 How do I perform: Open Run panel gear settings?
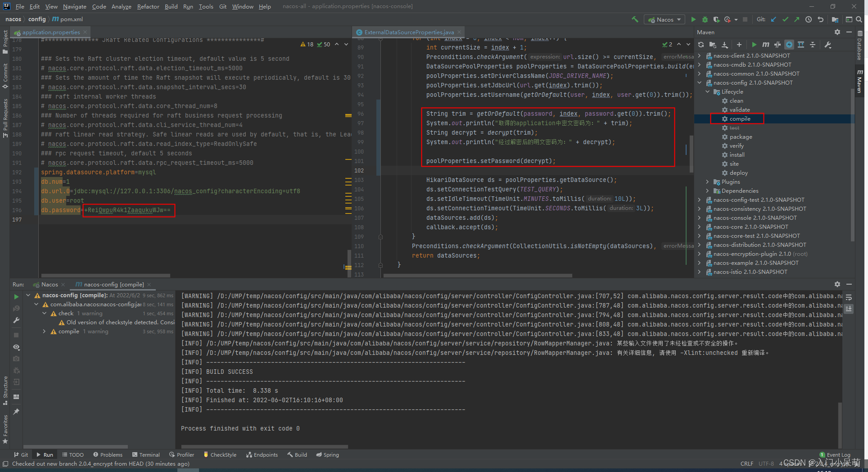pyautogui.click(x=837, y=284)
